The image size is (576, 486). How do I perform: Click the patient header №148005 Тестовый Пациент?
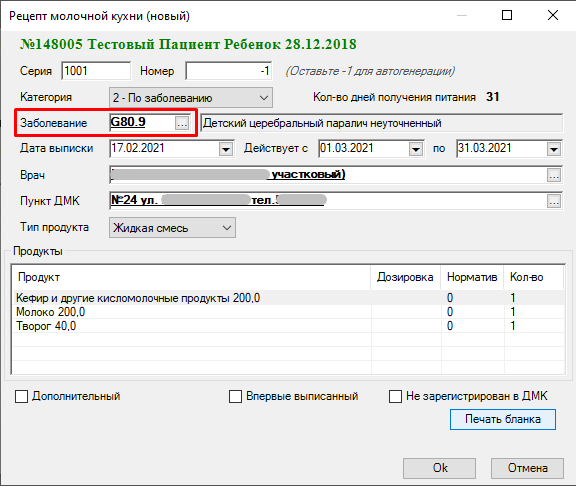pyautogui.click(x=188, y=44)
